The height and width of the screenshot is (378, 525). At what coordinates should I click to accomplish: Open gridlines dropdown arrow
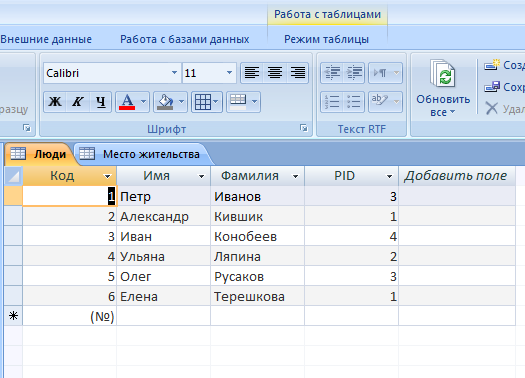tap(216, 102)
